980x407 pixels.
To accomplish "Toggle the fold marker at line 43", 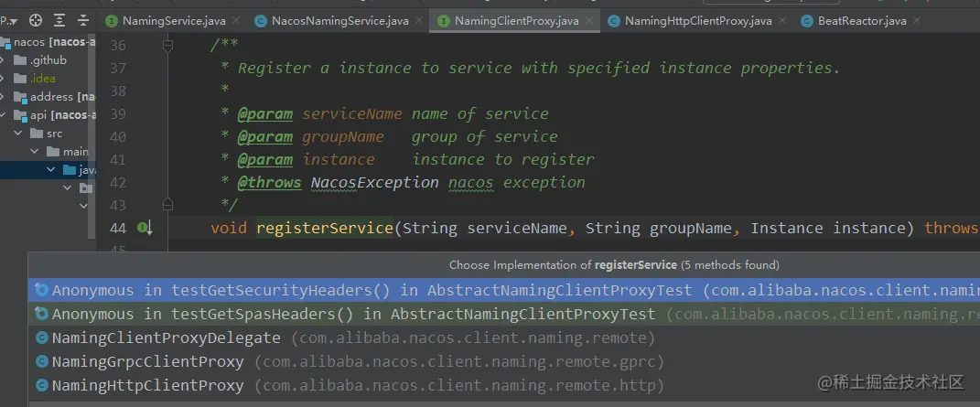I will [167, 204].
